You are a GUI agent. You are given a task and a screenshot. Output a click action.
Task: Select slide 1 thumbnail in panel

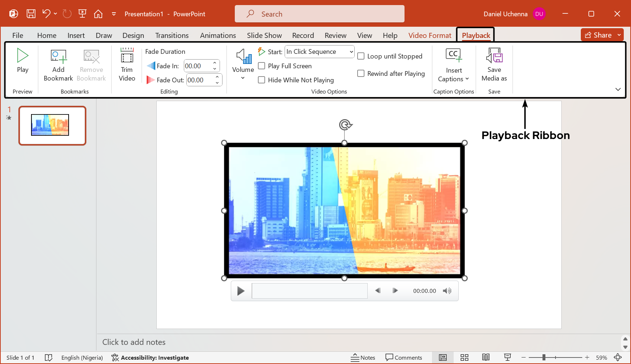(52, 125)
